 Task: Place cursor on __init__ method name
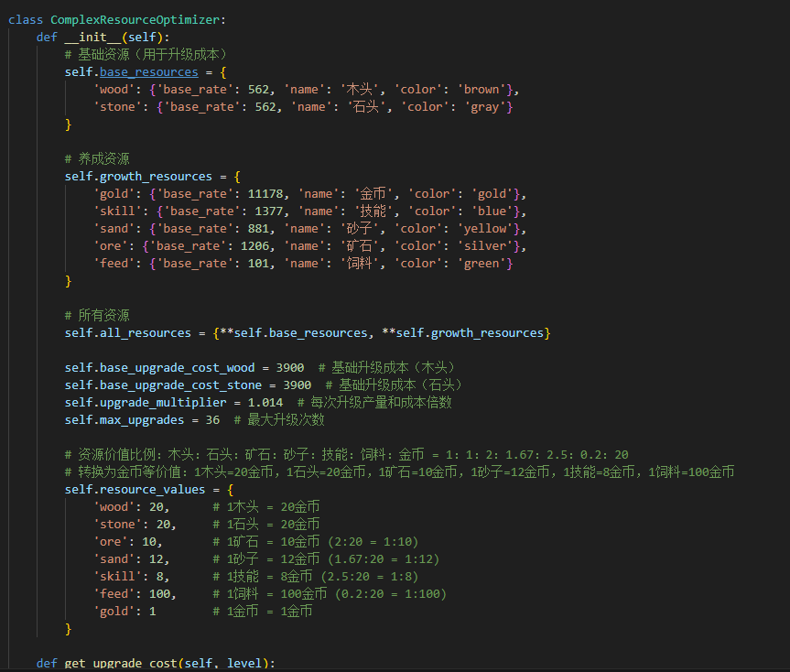(92, 38)
